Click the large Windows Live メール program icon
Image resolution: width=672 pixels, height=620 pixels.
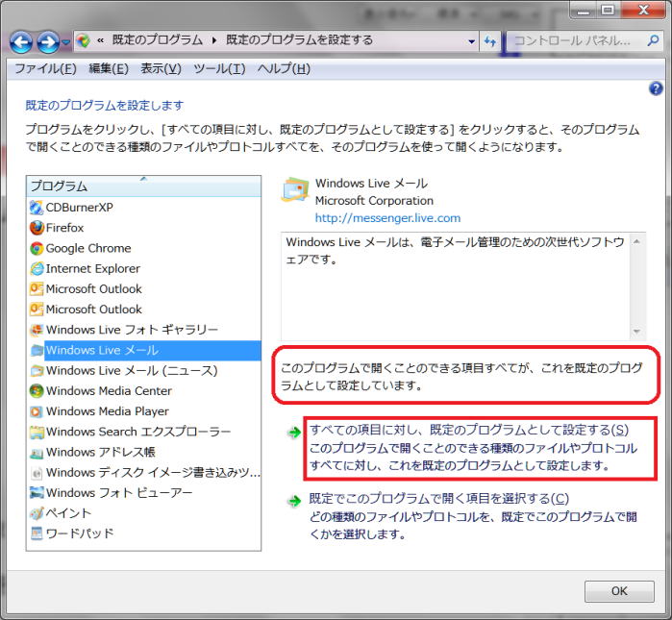pos(295,189)
